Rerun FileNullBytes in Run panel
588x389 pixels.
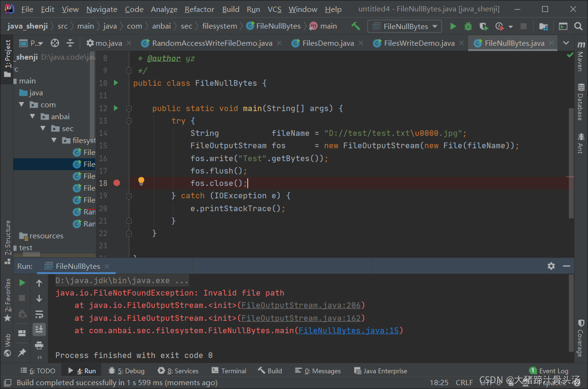[22, 283]
